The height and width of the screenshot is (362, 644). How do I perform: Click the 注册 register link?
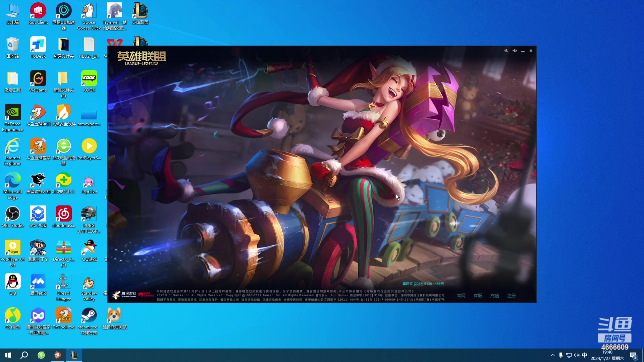click(x=512, y=296)
